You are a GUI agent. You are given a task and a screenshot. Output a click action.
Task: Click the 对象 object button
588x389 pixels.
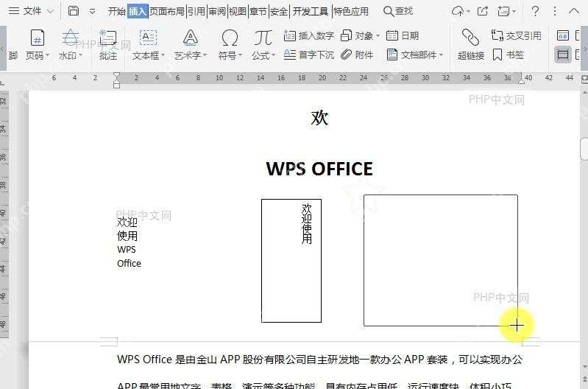click(357, 35)
